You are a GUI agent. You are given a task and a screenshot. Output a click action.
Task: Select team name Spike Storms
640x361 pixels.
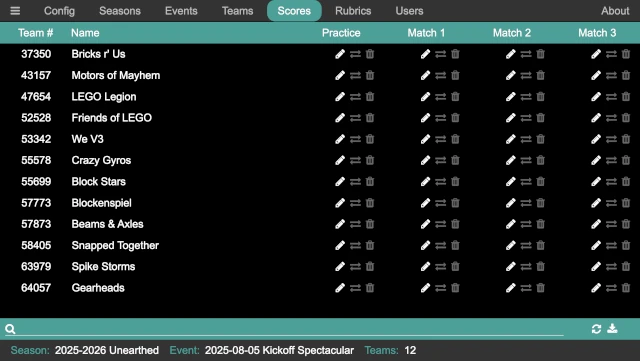(103, 266)
